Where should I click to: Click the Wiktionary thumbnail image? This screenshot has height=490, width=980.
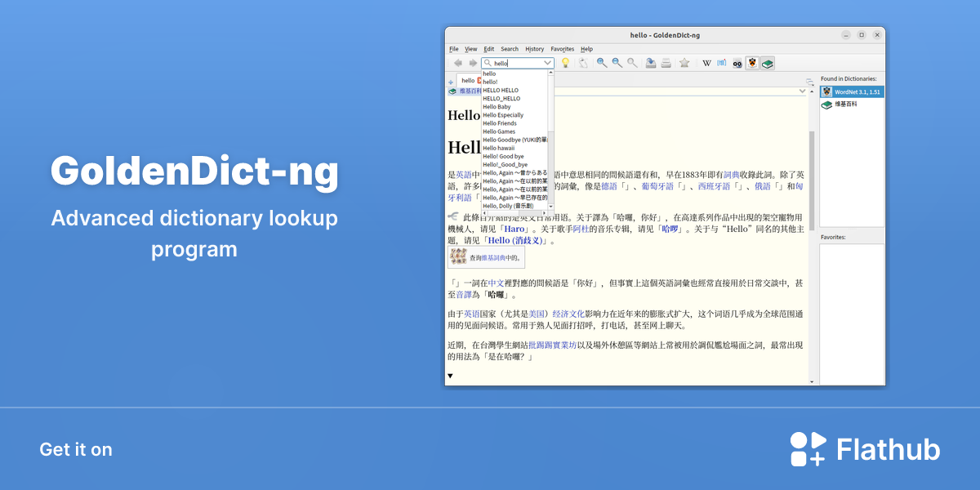click(457, 256)
